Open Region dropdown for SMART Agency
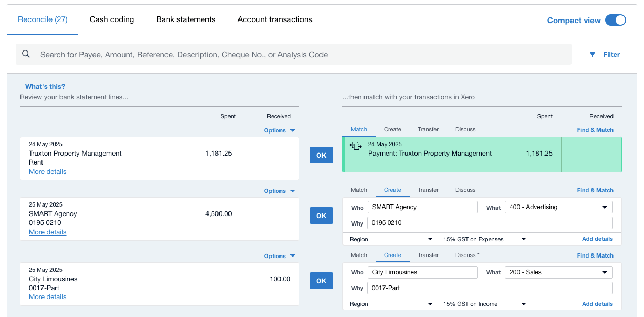Image resolution: width=644 pixels, height=317 pixels. pyautogui.click(x=391, y=239)
